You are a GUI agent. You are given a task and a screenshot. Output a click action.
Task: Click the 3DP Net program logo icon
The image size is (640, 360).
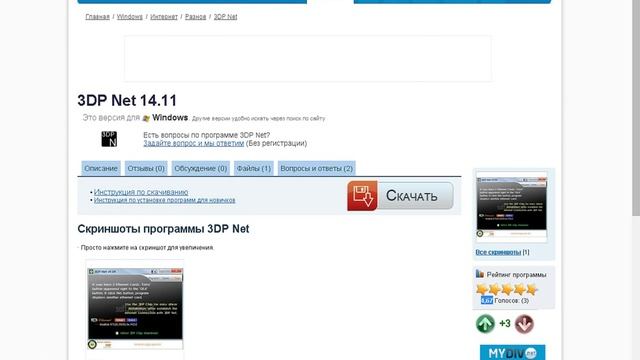109,139
